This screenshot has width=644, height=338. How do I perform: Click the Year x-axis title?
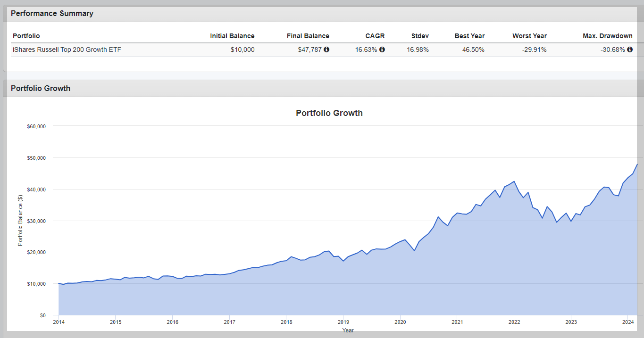348,330
